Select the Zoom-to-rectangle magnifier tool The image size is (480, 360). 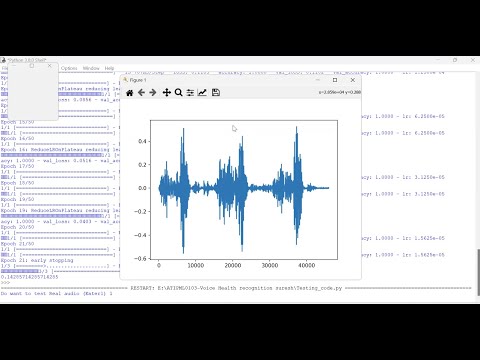pos(179,93)
